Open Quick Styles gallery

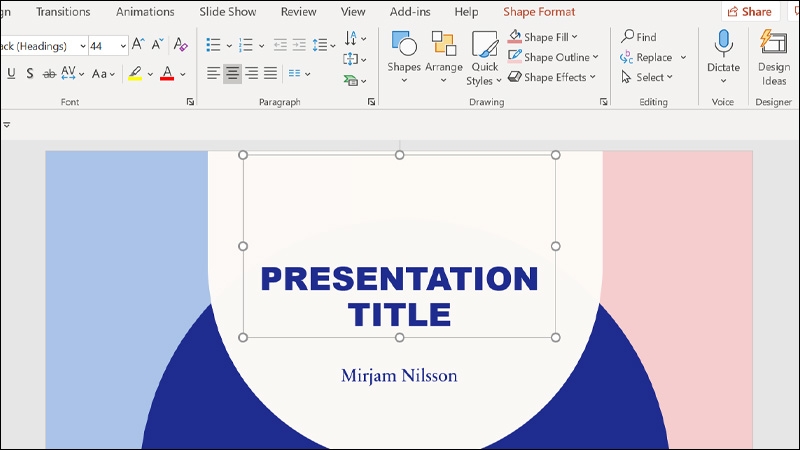pos(484,58)
